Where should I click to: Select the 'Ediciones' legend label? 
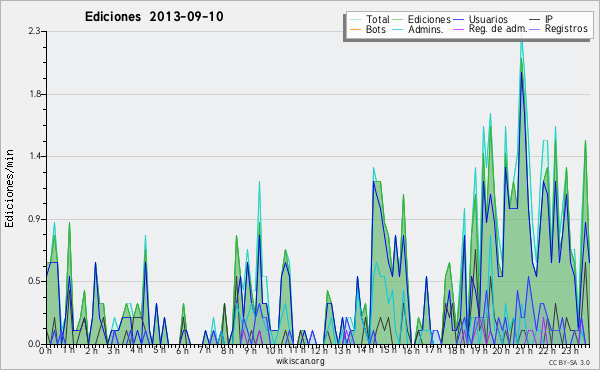coord(429,19)
